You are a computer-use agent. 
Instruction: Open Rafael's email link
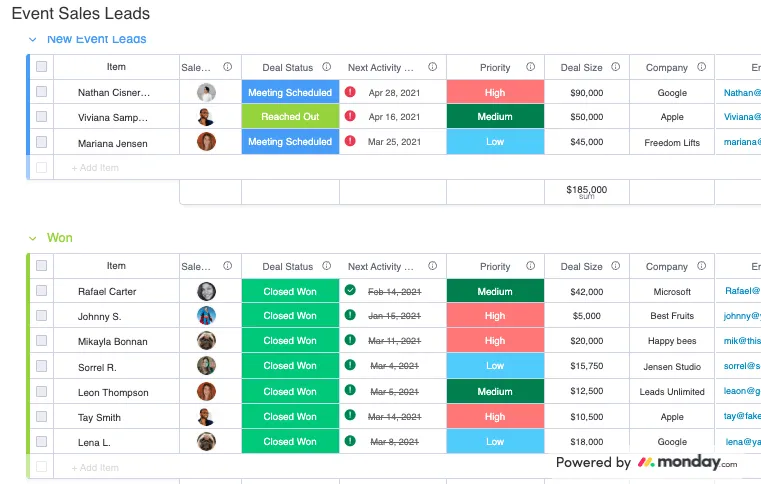click(742, 291)
